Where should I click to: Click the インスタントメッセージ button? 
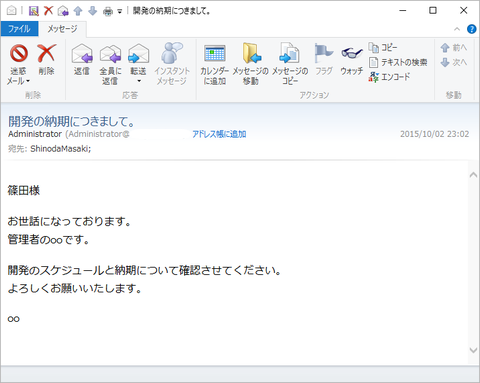(x=172, y=64)
